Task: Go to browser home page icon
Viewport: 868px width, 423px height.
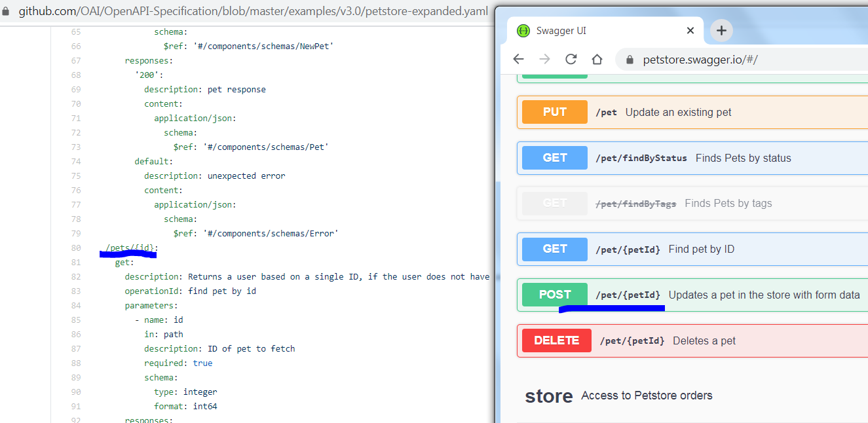Action: point(597,60)
